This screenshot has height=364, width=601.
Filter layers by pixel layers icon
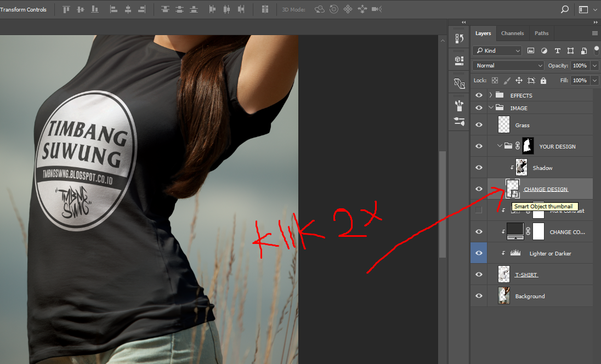pos(531,50)
